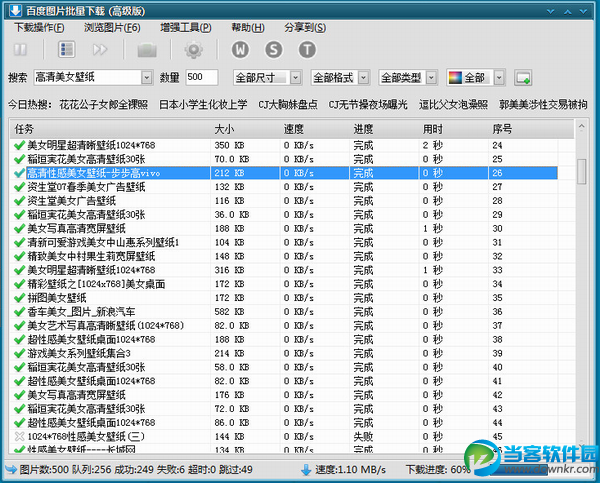
Task: Click the start-search icon beside color filter
Action: 523,78
